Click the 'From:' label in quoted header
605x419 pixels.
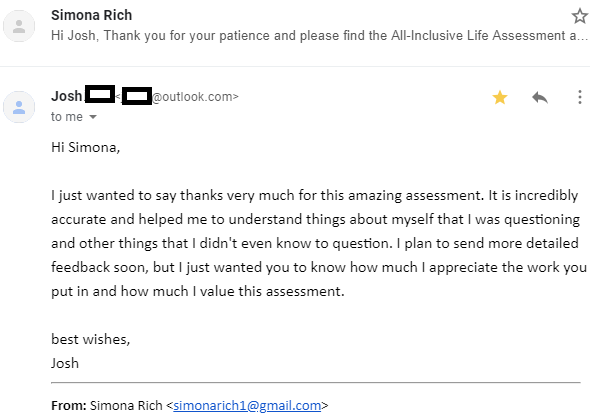69,405
